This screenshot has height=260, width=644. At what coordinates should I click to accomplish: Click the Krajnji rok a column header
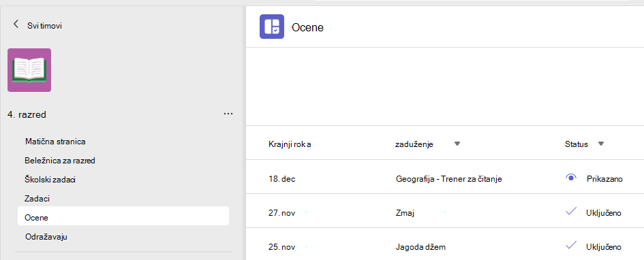[290, 144]
